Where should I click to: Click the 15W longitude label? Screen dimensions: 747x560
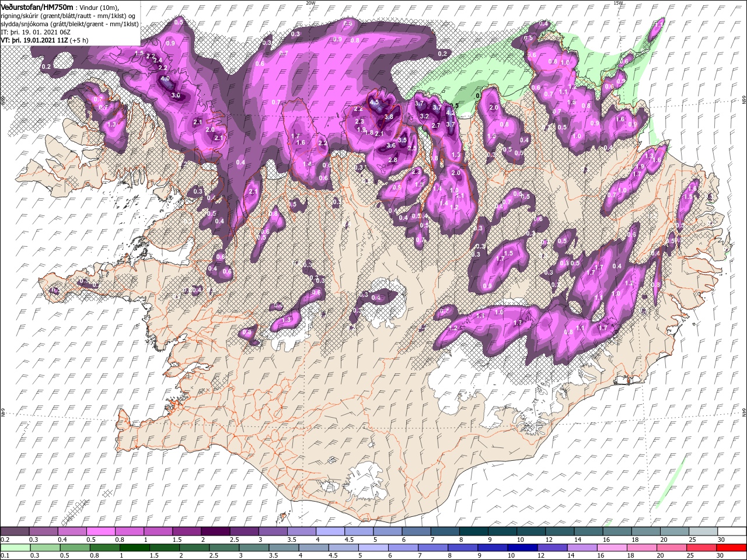coord(619,2)
